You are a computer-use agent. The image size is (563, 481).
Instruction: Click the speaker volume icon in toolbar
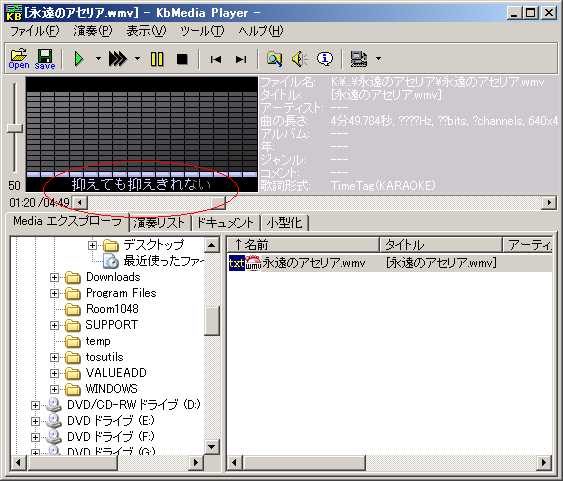click(x=299, y=59)
